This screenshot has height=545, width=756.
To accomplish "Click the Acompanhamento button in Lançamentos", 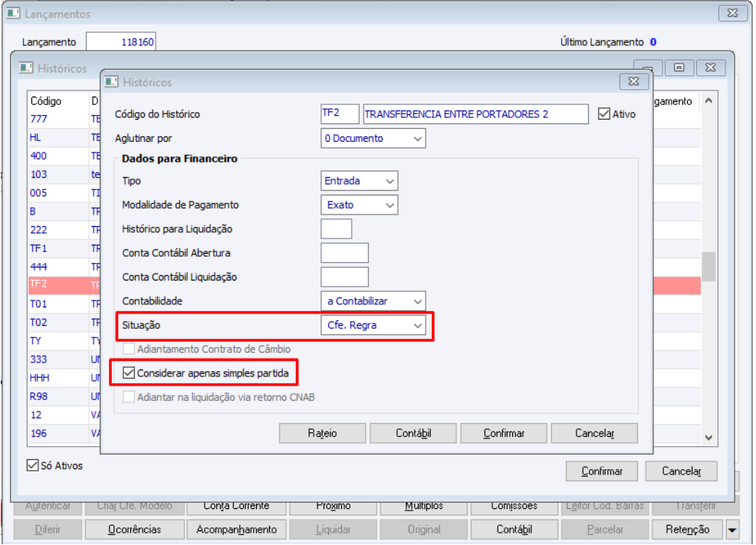I will (236, 530).
